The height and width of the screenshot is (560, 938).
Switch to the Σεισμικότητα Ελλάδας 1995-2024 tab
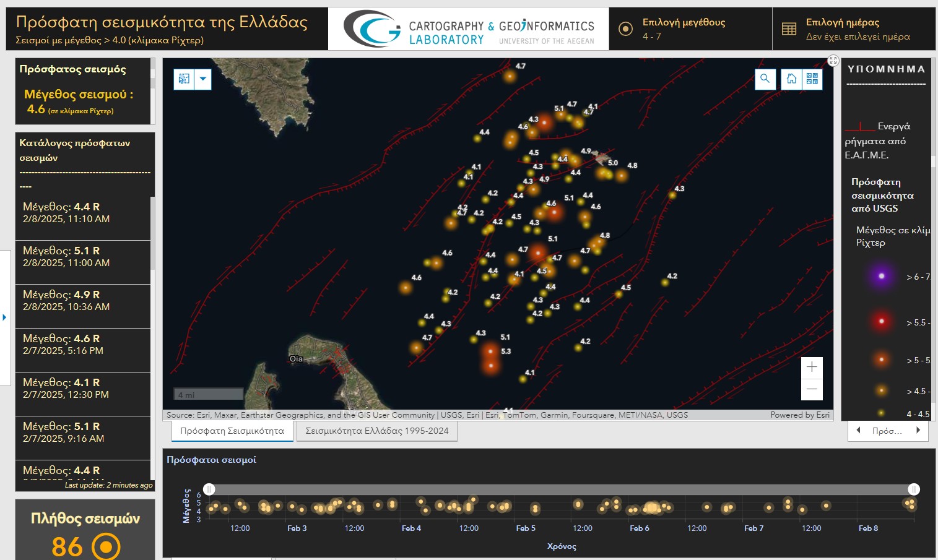point(376,431)
